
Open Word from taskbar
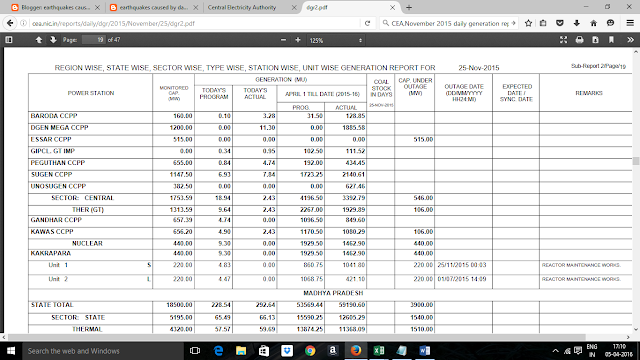(x=424, y=351)
